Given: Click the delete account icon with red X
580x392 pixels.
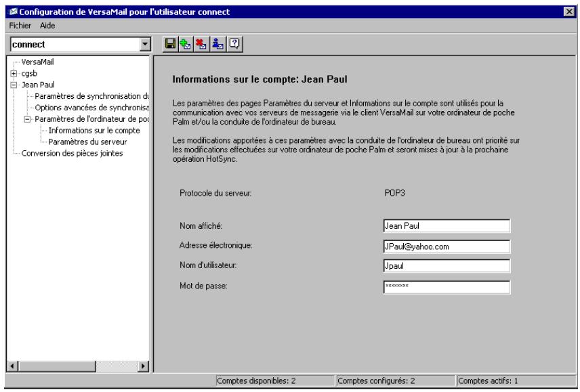Looking at the screenshot, I should [202, 44].
